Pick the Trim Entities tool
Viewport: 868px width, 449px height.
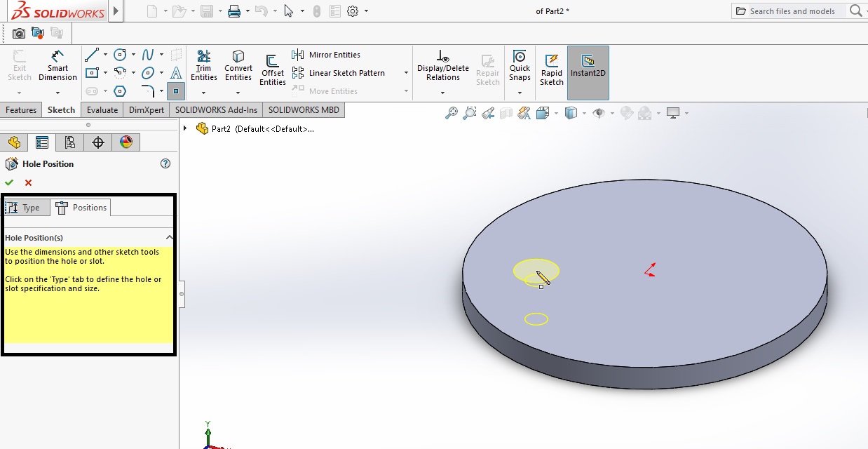pyautogui.click(x=203, y=67)
